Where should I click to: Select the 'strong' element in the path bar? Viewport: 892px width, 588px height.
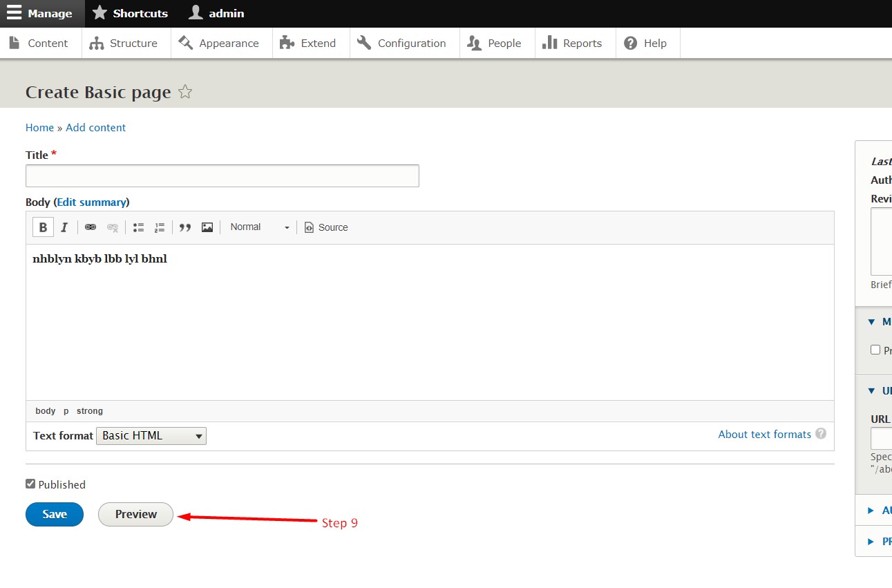click(x=90, y=411)
